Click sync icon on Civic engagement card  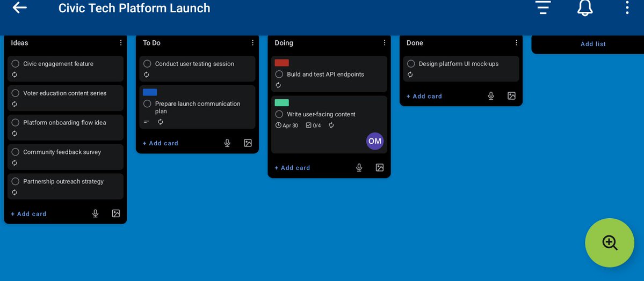[x=15, y=75]
